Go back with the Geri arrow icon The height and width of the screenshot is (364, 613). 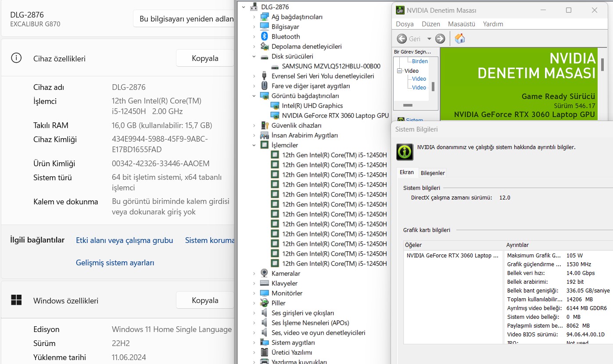click(401, 39)
